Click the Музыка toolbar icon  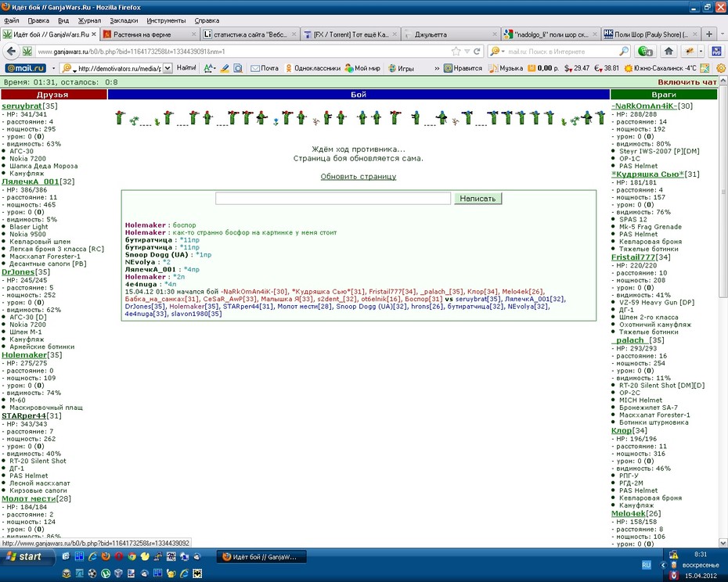pos(506,68)
